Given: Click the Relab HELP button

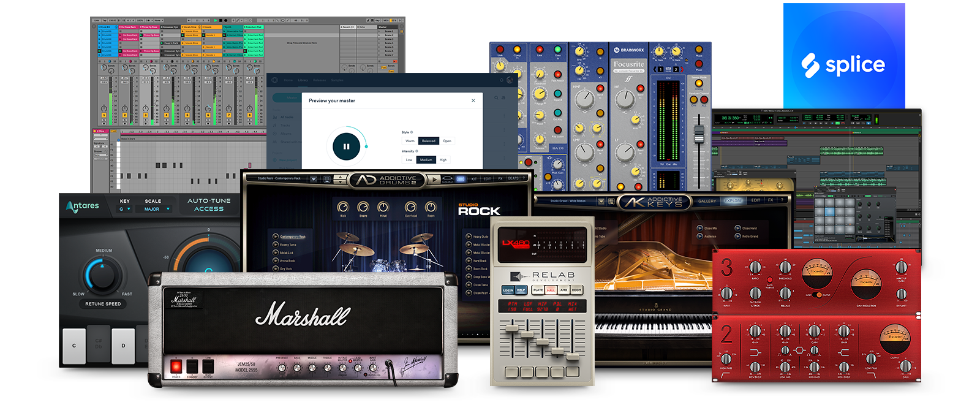Looking at the screenshot, I should pyautogui.click(x=521, y=290).
